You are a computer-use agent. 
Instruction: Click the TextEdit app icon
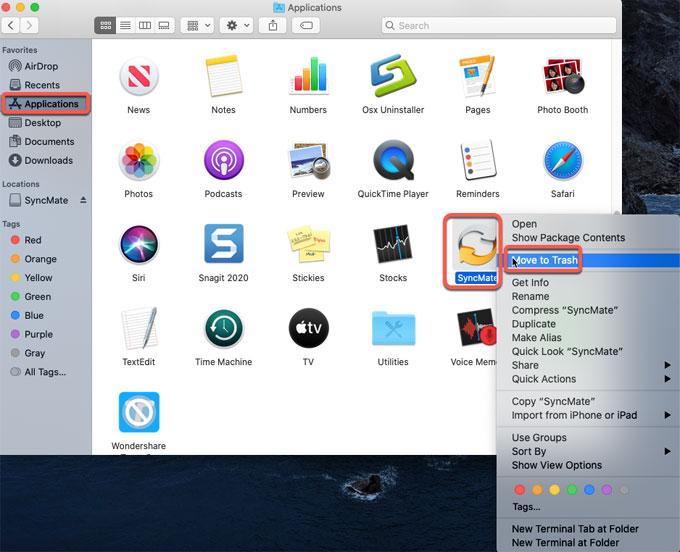click(x=139, y=328)
